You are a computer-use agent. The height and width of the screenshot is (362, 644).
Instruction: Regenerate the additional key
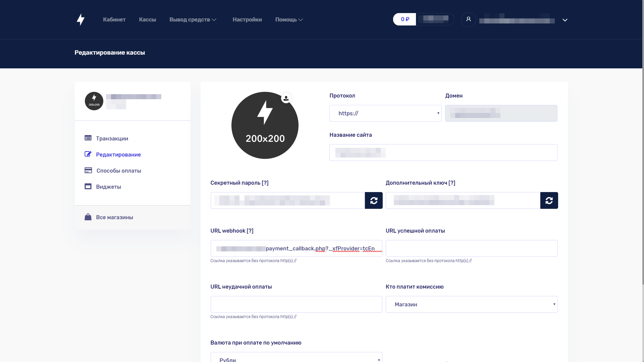tap(549, 200)
